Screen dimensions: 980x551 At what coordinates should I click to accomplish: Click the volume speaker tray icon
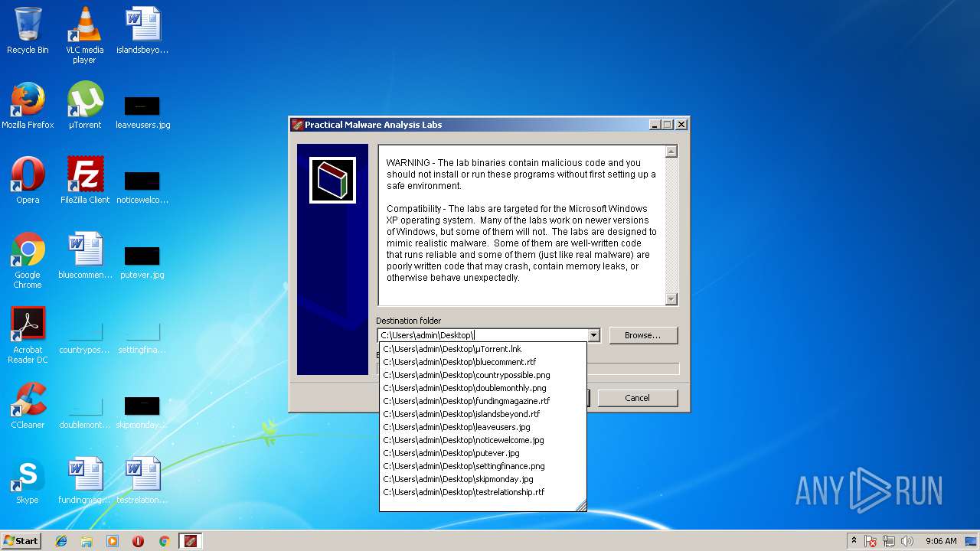pos(907,541)
